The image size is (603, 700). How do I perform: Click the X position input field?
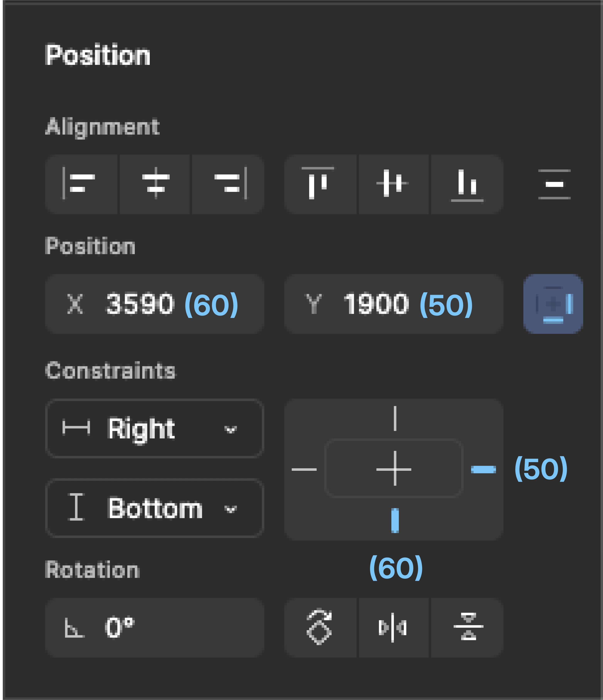pos(155,304)
